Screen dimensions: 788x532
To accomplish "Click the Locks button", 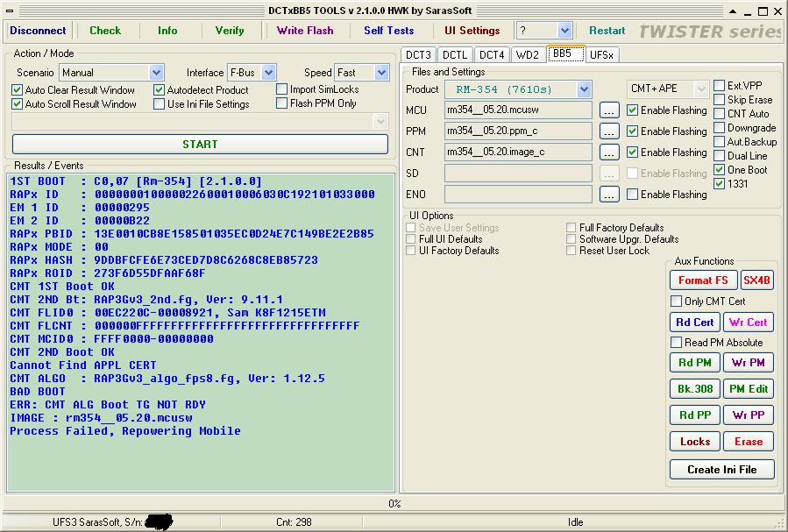I will (x=695, y=442).
